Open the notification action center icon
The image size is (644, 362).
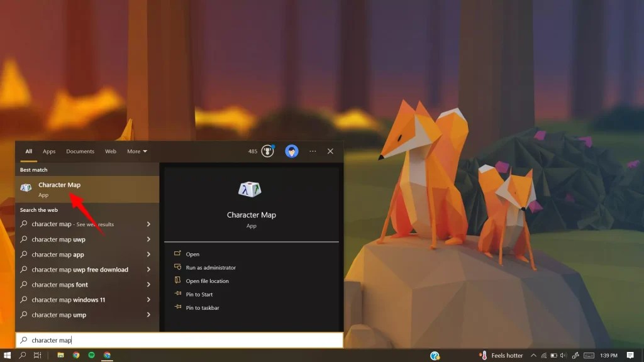630,356
